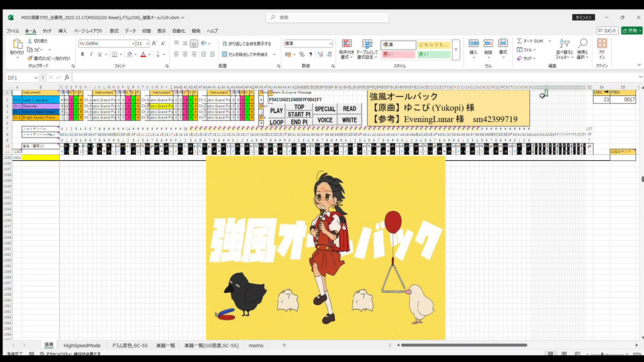Click the Insert Function fx icon
The image size is (644, 362).
[67, 77]
